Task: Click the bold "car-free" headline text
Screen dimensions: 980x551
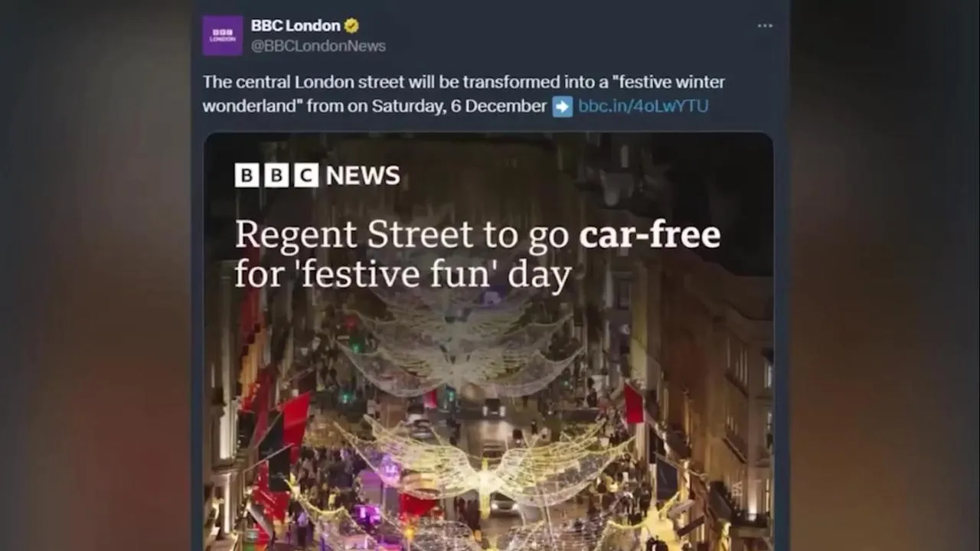Action: pyautogui.click(x=650, y=235)
